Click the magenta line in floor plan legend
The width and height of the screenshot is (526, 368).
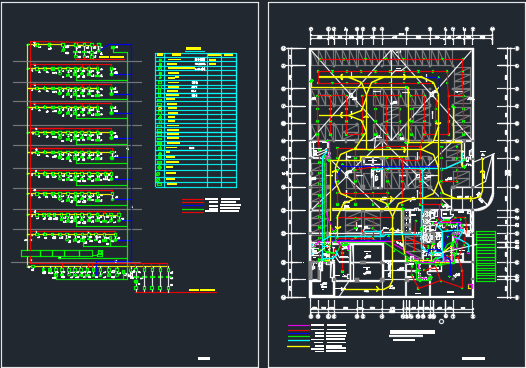(x=299, y=325)
